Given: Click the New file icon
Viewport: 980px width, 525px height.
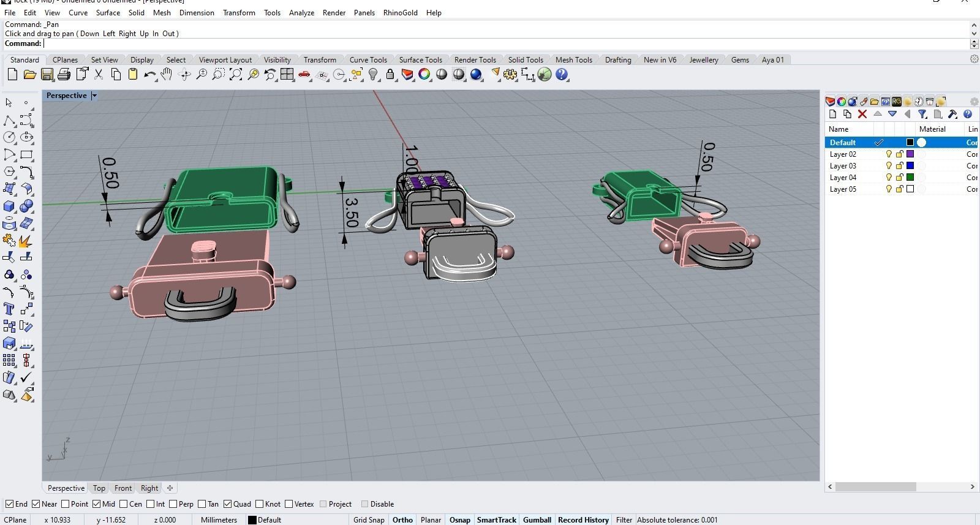Looking at the screenshot, I should tap(12, 75).
